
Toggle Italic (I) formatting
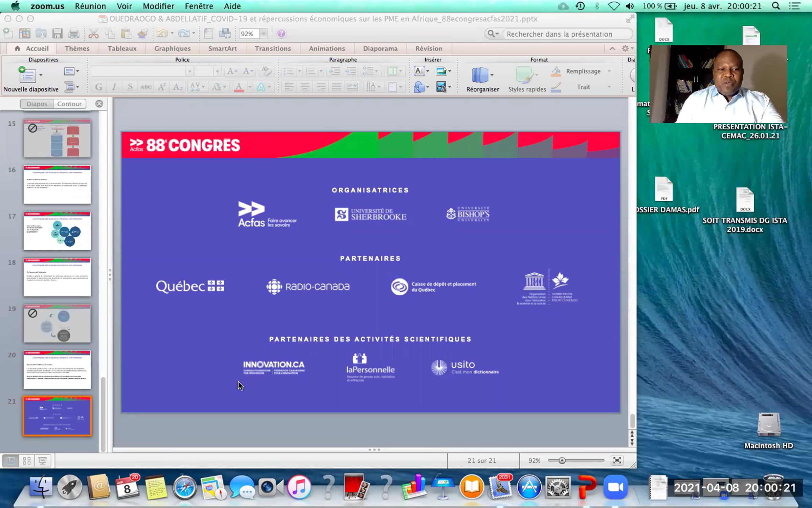pyautogui.click(x=114, y=87)
